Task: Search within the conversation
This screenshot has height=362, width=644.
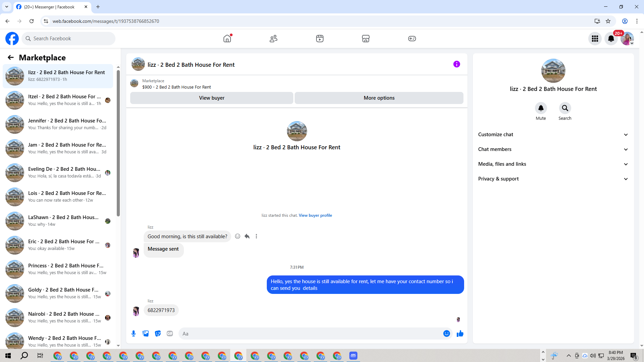Action: click(565, 108)
